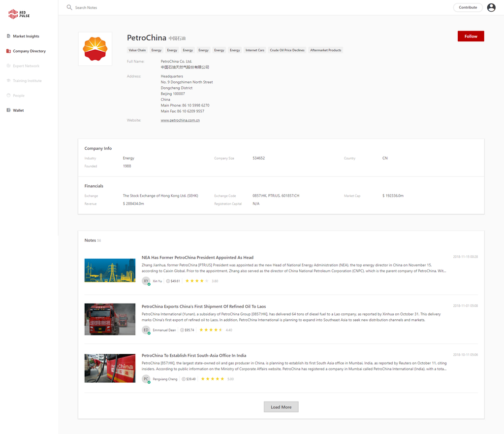Screen dimensions: 504x434
Task: Click the timestamp 2018-10-11 05:06
Action: 466,355
